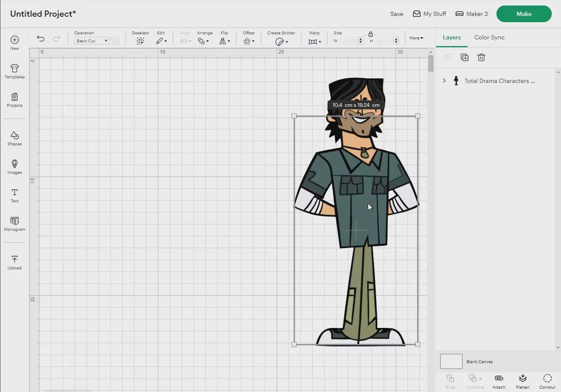Click the Height size field
This screenshot has width=561, height=392.
(384, 41)
